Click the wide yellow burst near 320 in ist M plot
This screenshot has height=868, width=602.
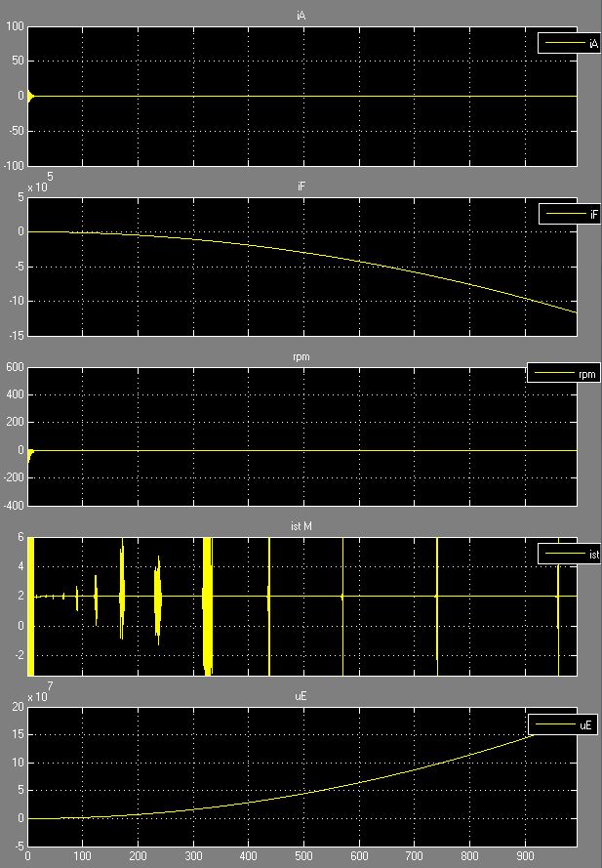pyautogui.click(x=208, y=605)
